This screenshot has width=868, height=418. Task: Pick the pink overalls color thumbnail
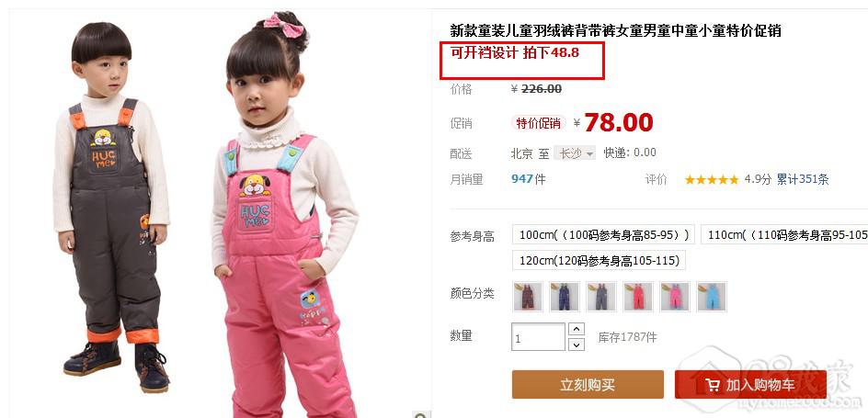675,297
